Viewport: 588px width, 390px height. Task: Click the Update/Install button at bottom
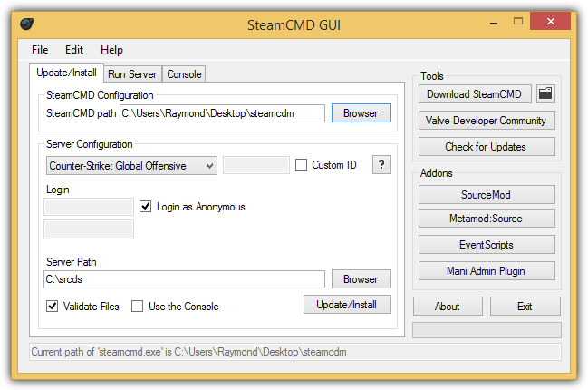coord(347,305)
